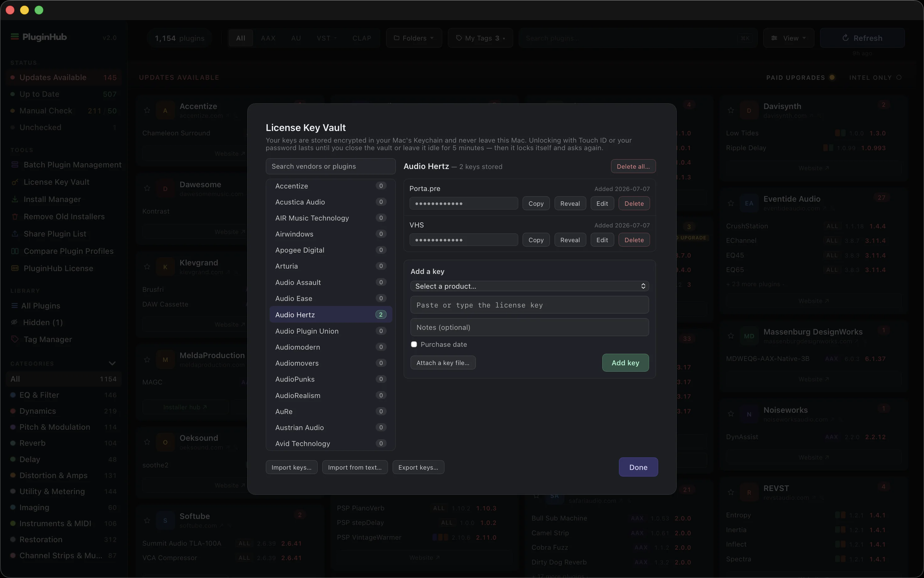
Task: Click Remove Old Installers trash icon
Action: [x=15, y=216]
